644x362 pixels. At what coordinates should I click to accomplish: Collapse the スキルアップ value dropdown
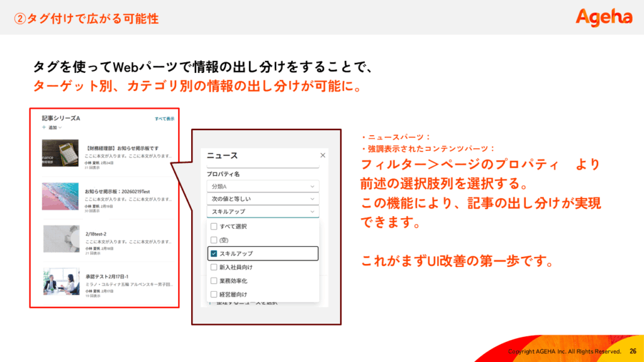pos(262,212)
